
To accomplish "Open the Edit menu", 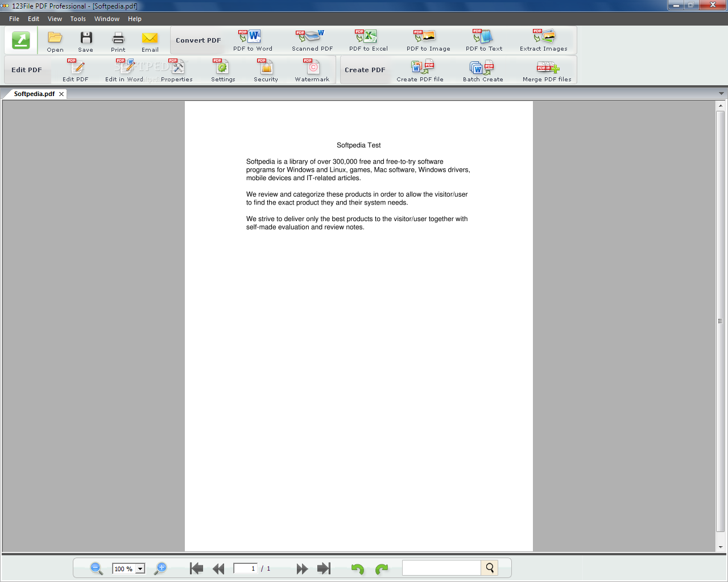I will click(34, 19).
